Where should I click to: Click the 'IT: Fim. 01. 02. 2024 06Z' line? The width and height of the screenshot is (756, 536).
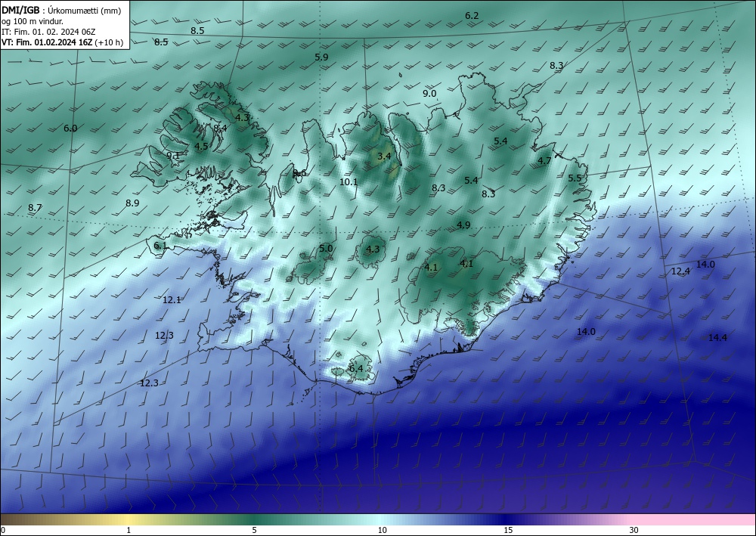click(x=48, y=31)
